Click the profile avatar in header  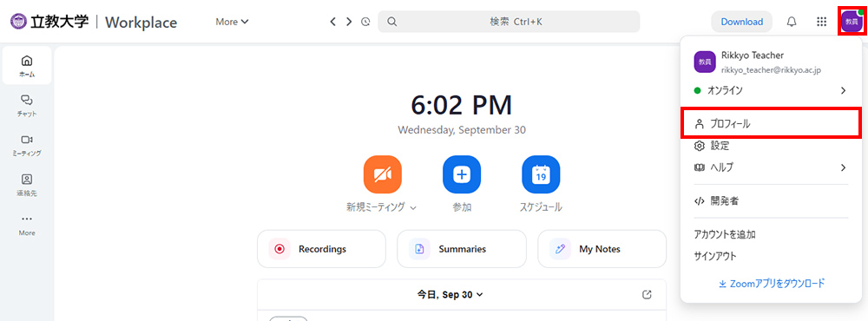852,22
